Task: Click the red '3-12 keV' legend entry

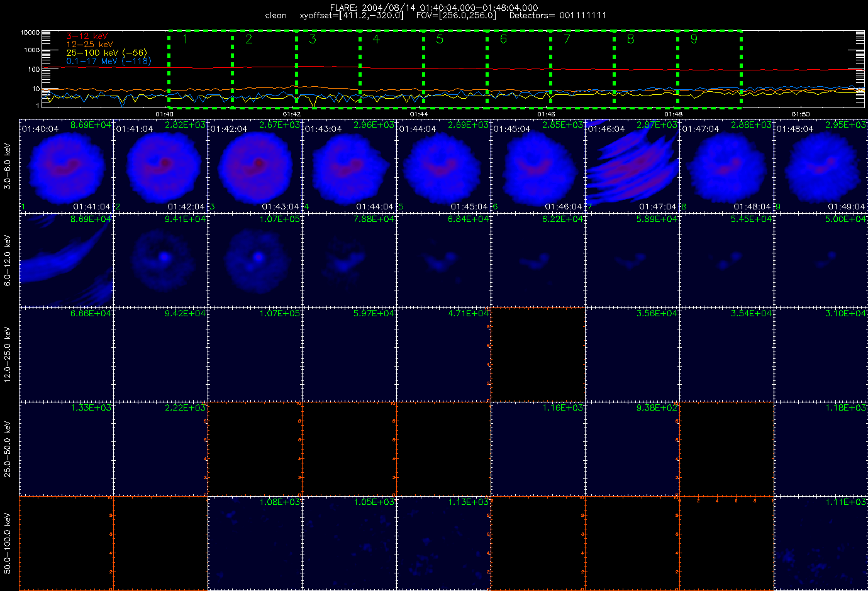Action: click(x=87, y=36)
